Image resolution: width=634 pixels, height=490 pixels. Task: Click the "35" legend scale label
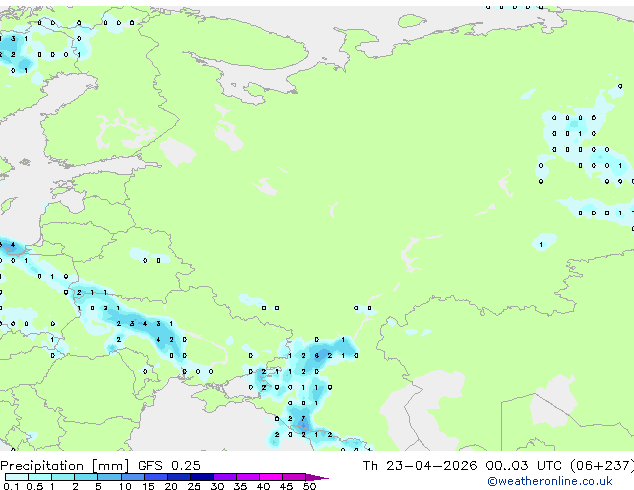click(240, 486)
